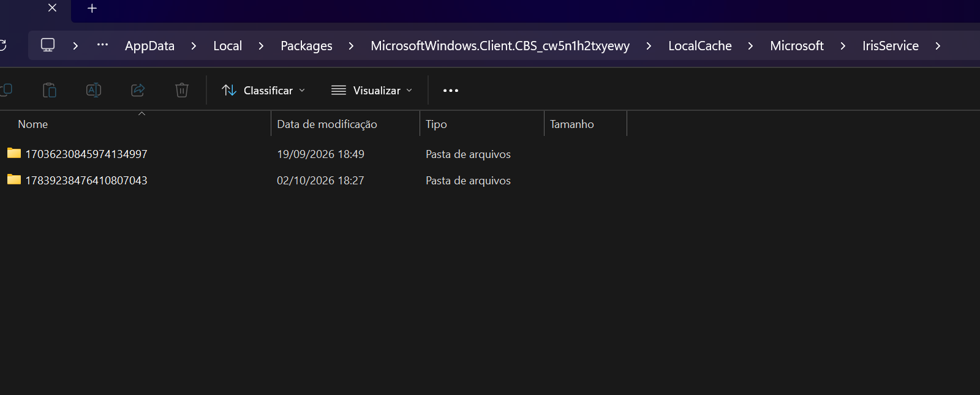Expand chevron after Packages breadcrumb
Image resolution: width=980 pixels, height=395 pixels.
(351, 46)
